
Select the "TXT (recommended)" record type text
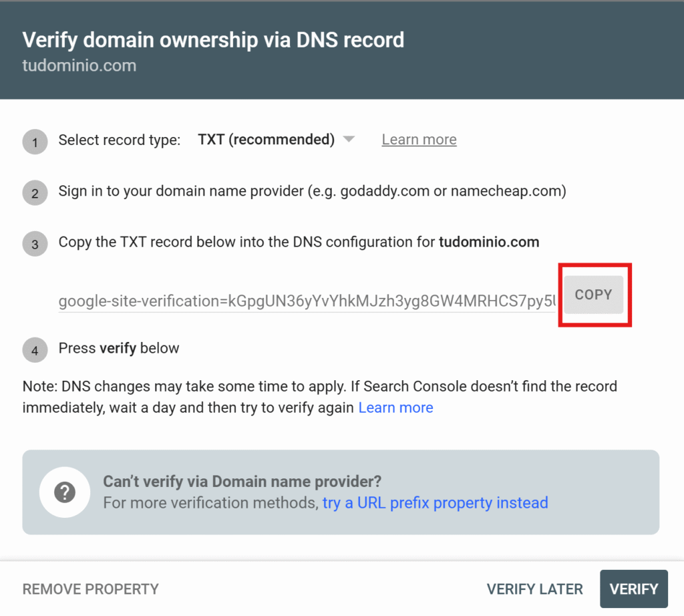click(266, 140)
